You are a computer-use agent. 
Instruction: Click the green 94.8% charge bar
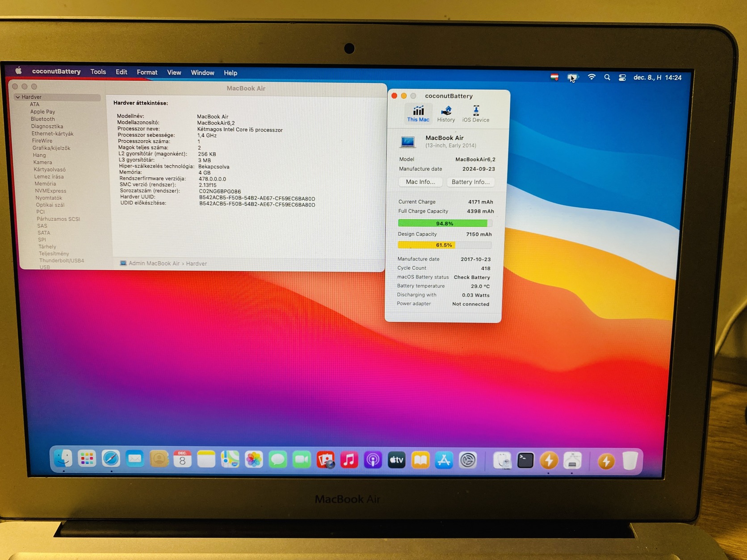point(445,223)
